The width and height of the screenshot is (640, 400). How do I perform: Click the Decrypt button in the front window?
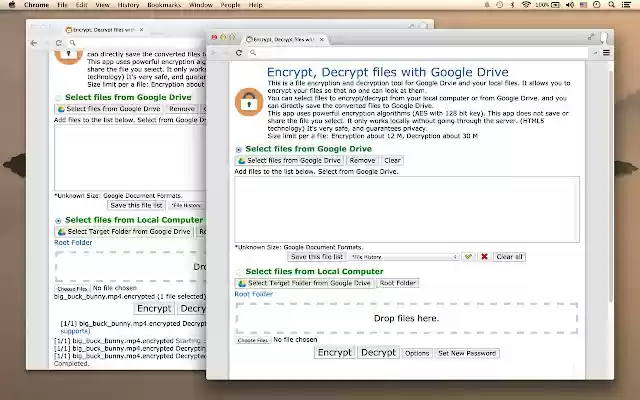pos(378,352)
